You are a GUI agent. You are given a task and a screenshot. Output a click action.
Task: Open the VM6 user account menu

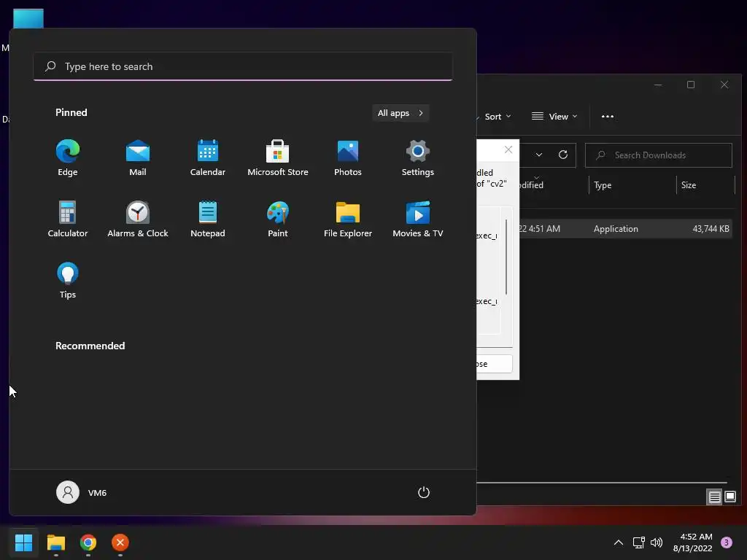tap(82, 492)
